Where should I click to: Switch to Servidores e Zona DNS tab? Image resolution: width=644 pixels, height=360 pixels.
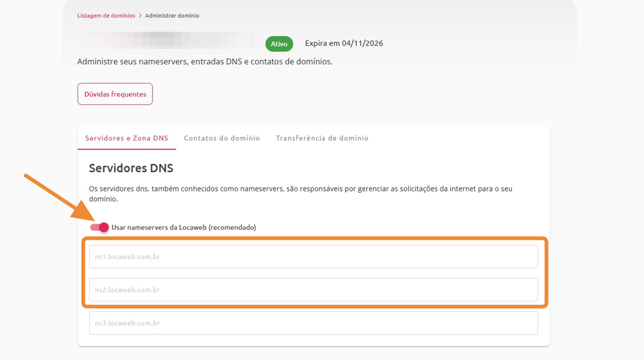click(x=126, y=138)
